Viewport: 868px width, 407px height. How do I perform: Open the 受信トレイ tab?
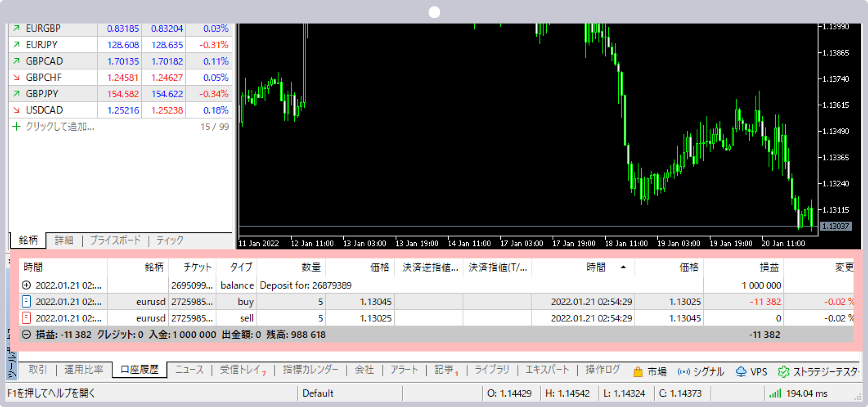click(x=243, y=370)
